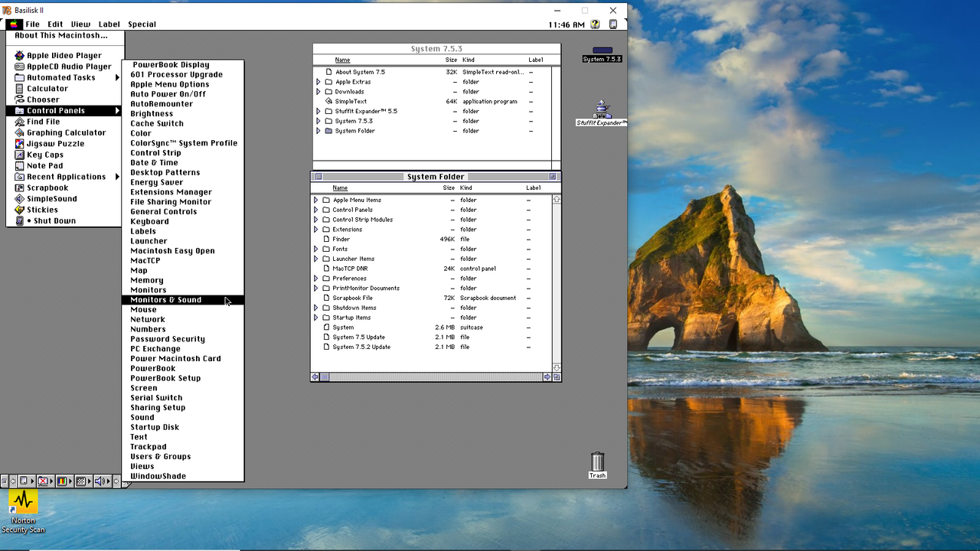Viewport: 980px width, 551px height.
Task: Open Recent Applications submenu
Action: coord(64,177)
